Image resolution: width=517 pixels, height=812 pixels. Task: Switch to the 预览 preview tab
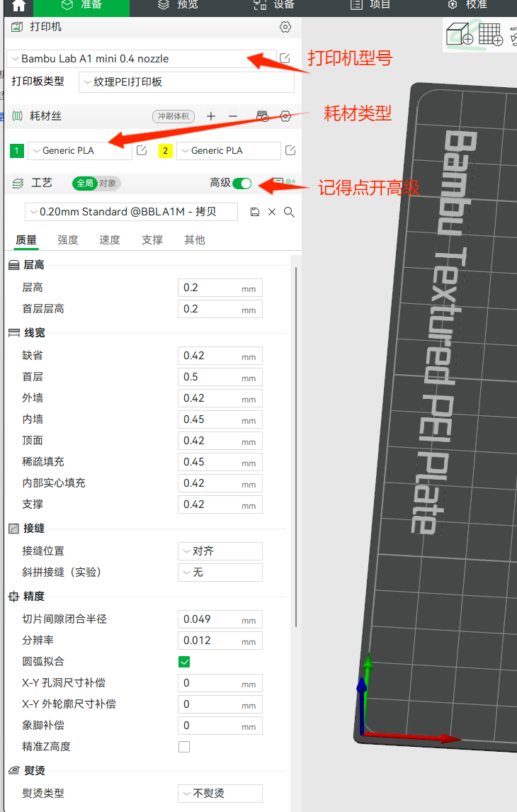(178, 5)
